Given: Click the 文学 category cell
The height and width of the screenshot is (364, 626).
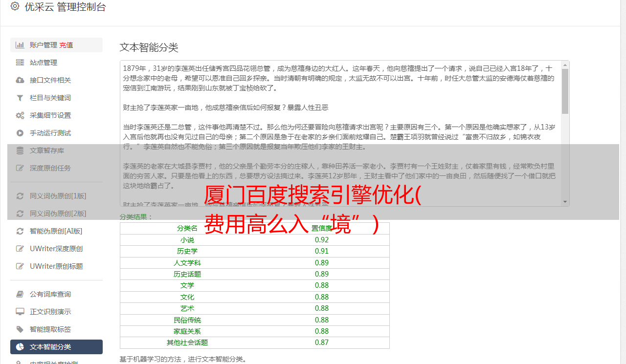Looking at the screenshot, I should pos(187,285).
